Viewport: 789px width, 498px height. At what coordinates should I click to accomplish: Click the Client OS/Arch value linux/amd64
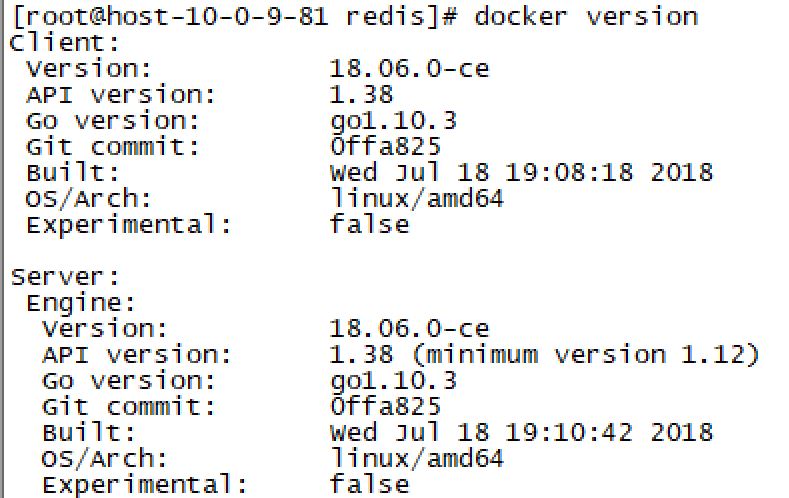(x=417, y=198)
